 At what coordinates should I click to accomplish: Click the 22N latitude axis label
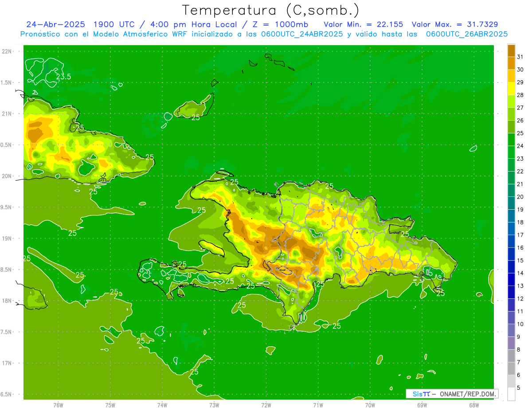(x=8, y=51)
